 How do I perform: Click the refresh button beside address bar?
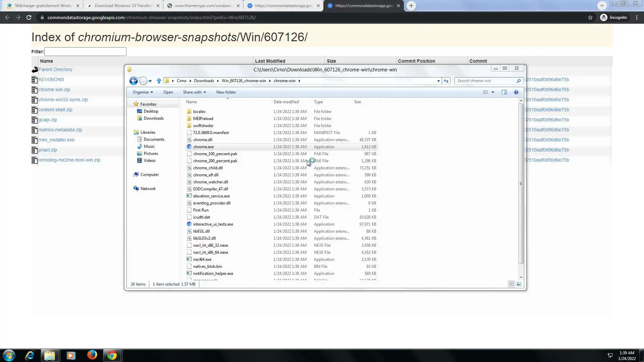446,81
